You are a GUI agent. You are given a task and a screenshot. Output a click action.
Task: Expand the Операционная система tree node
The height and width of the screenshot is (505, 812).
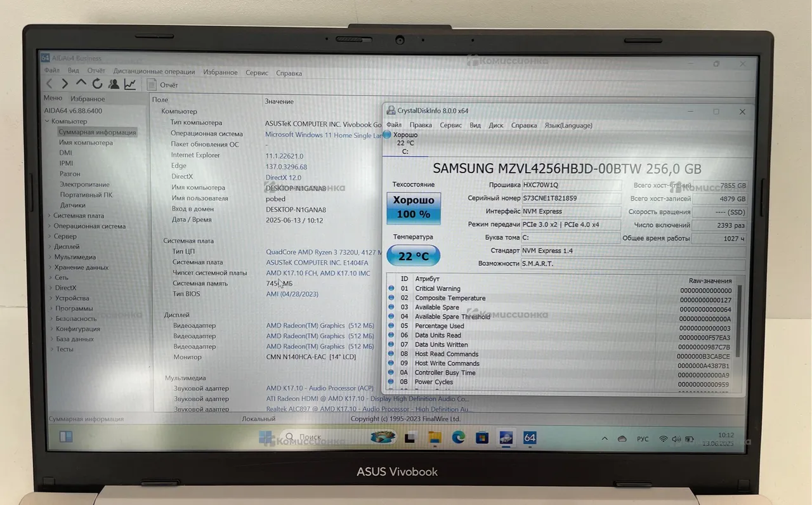point(49,226)
